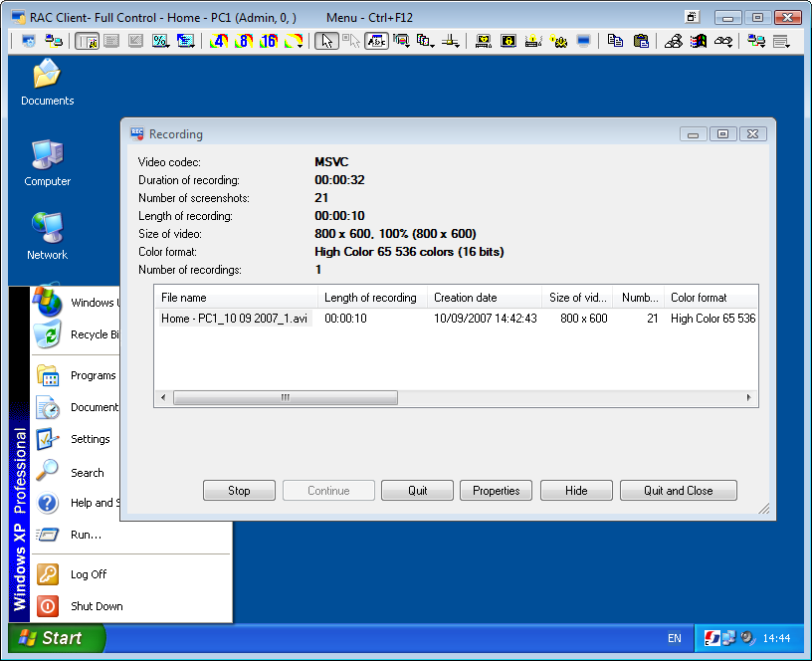The height and width of the screenshot is (661, 812).
Task: Select Shut Down in the Start menu
Action: [131, 606]
